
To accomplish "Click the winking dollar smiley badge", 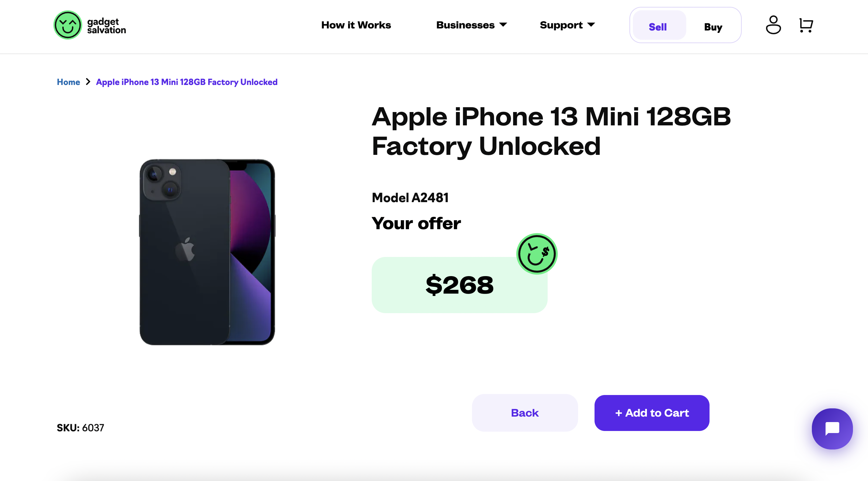I will pyautogui.click(x=537, y=254).
